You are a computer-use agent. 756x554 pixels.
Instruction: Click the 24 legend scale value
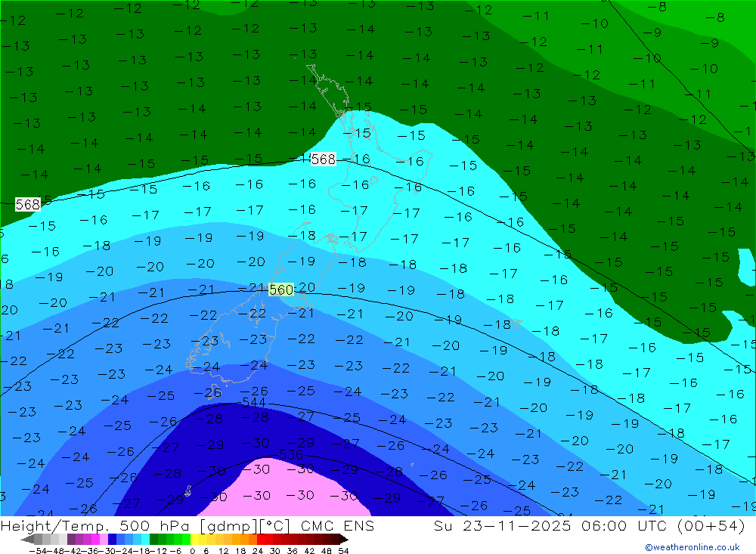click(x=258, y=551)
